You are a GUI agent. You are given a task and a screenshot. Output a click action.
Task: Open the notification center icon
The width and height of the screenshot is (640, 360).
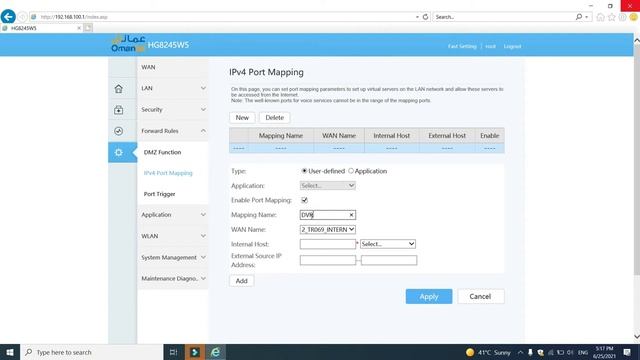pyautogui.click(x=627, y=352)
